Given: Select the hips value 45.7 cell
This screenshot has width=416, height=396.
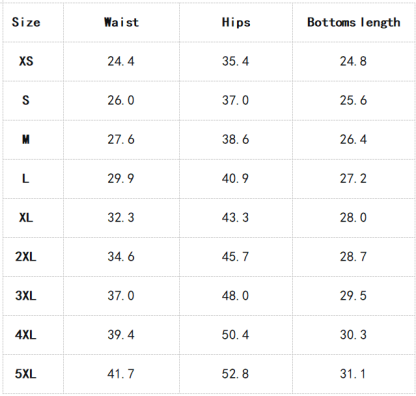Looking at the screenshot, I should [x=235, y=257].
